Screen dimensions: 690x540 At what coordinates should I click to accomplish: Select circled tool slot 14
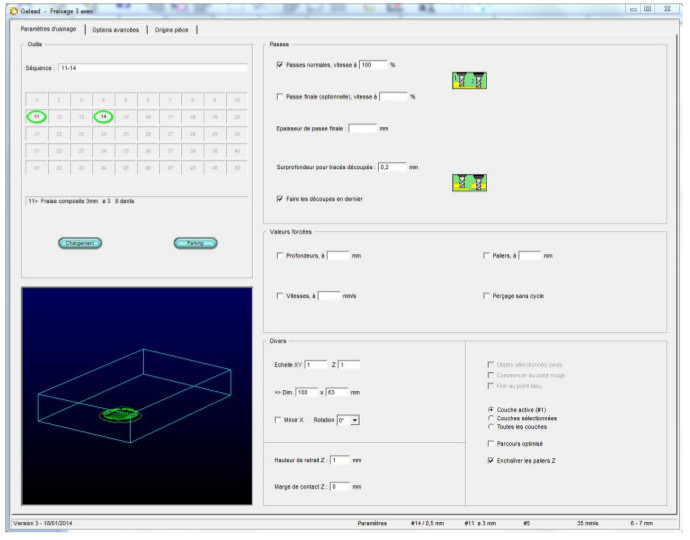tap(104, 117)
